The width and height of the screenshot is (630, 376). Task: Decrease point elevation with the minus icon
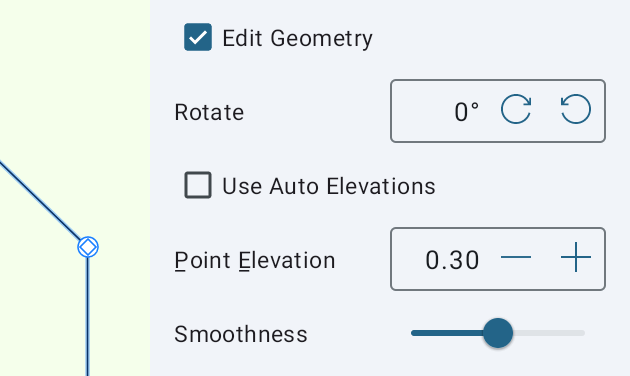click(x=516, y=257)
